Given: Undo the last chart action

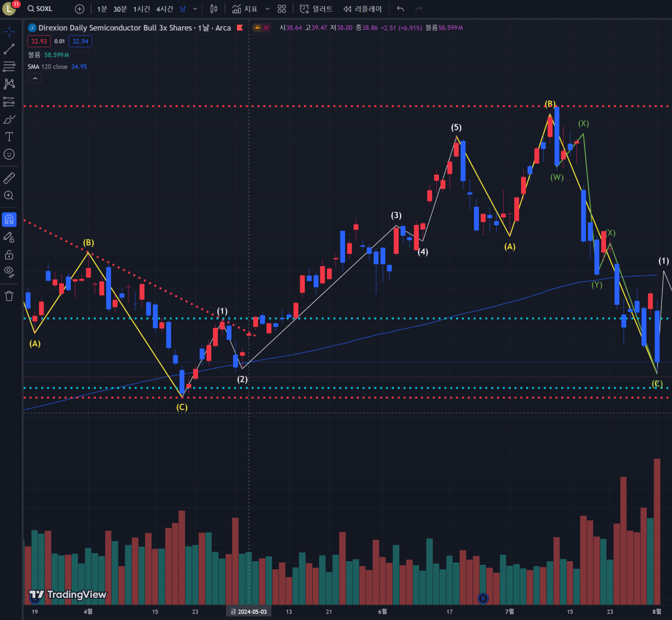Looking at the screenshot, I should 400,9.
